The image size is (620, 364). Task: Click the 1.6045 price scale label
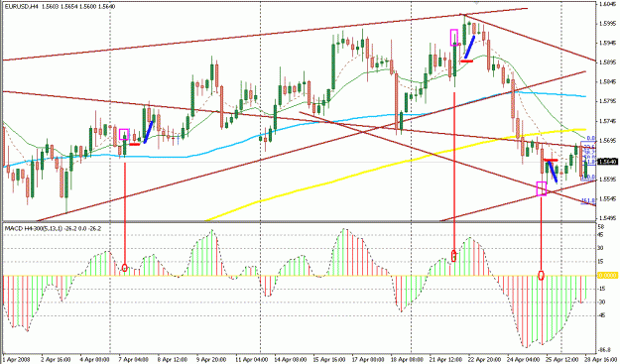point(607,4)
